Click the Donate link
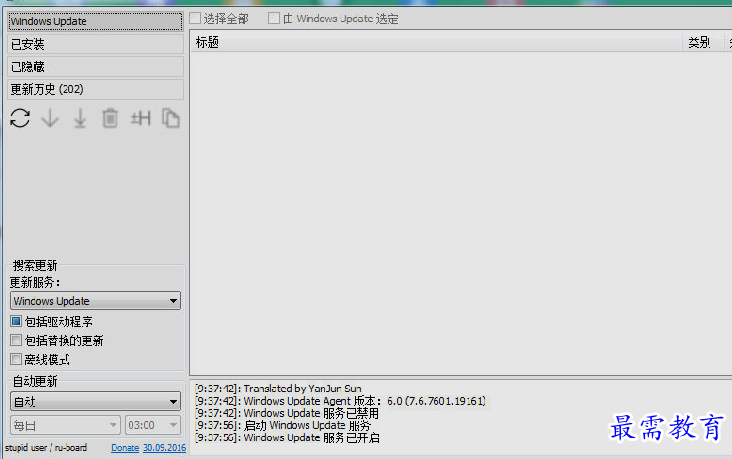 pyautogui.click(x=125, y=448)
